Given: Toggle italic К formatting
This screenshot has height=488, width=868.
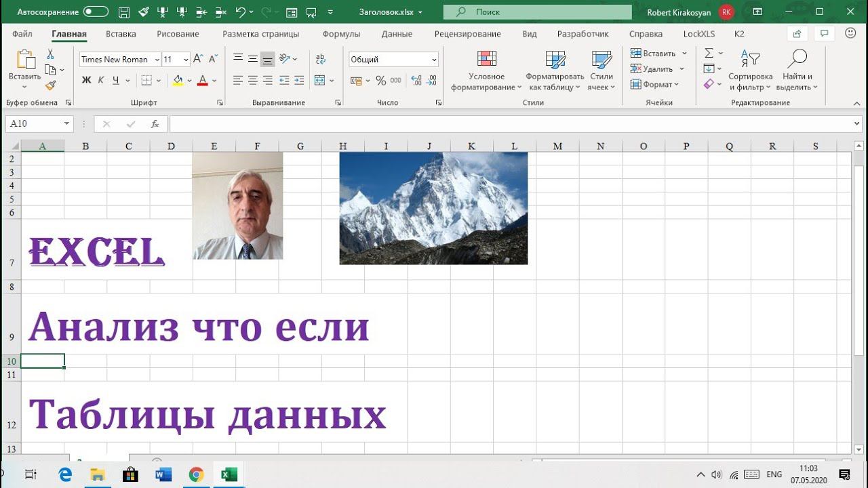Looking at the screenshot, I should [101, 81].
